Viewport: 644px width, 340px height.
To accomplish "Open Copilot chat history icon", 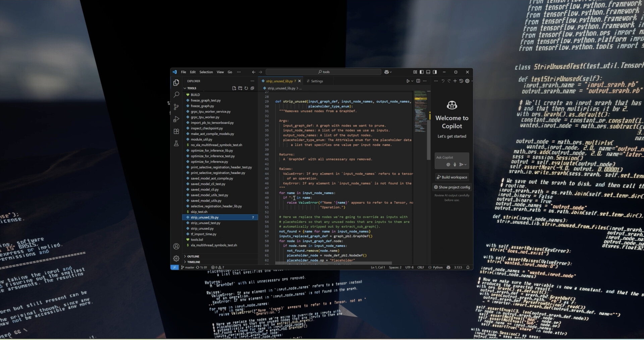I will (x=461, y=81).
